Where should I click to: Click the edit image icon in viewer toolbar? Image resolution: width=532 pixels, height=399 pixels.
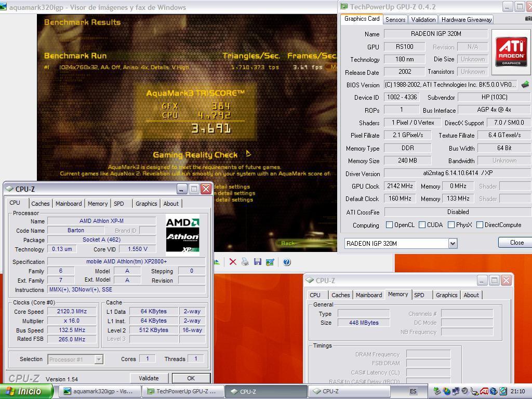270,262
